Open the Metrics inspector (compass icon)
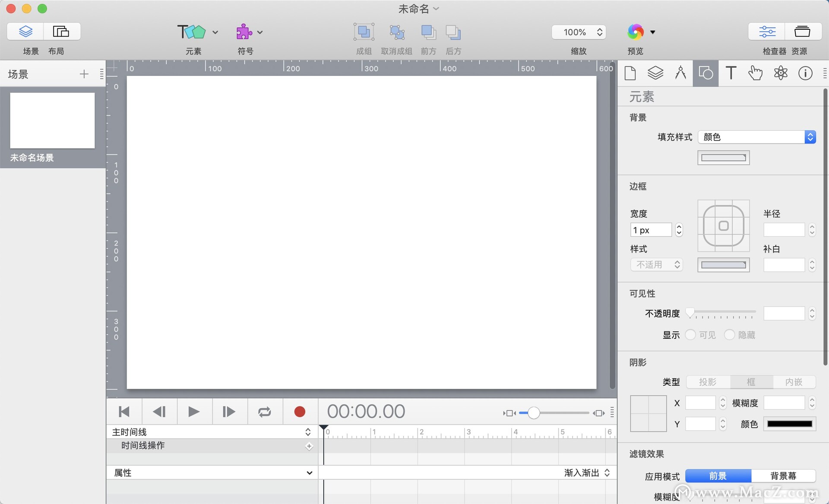The width and height of the screenshot is (829, 504). tap(680, 73)
